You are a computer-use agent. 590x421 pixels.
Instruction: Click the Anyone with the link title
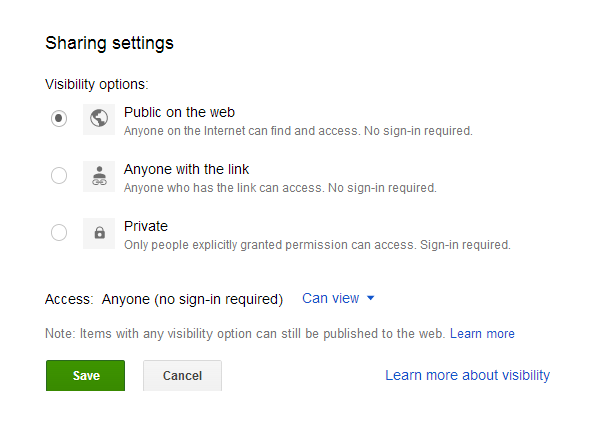[x=187, y=169]
